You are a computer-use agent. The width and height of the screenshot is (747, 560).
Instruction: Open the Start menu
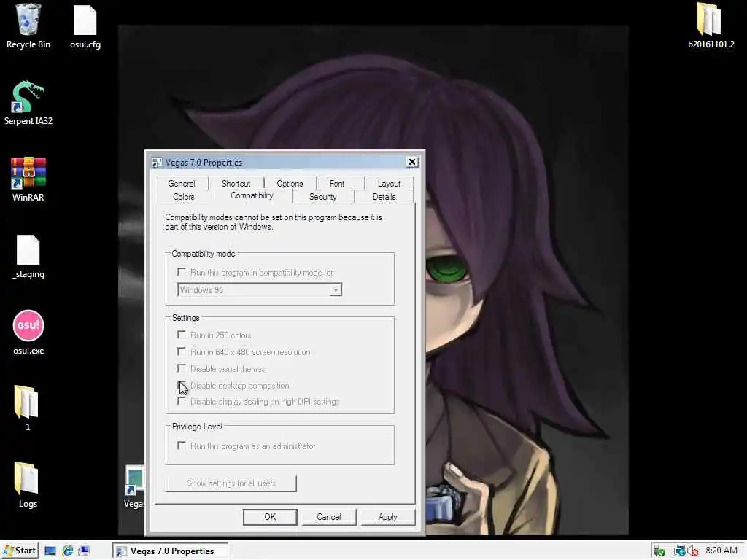(20, 551)
